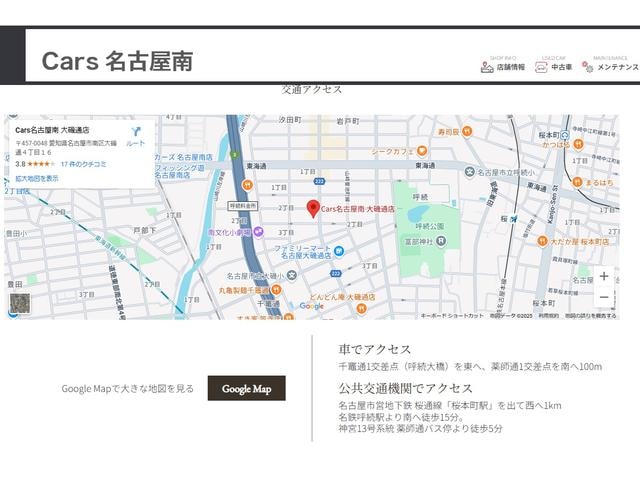640x480 pixels.
Task: Click the Cars 名古屋南 site title
Action: click(x=117, y=61)
